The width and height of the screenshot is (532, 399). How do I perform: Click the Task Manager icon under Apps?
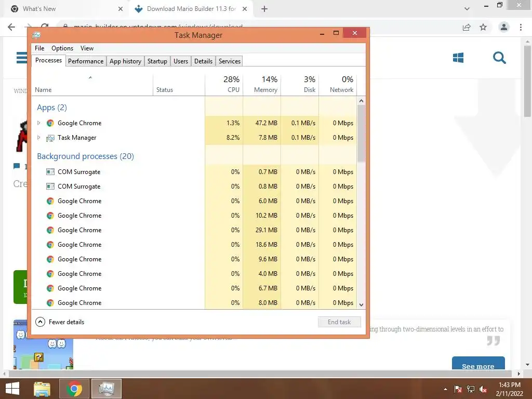tap(50, 138)
